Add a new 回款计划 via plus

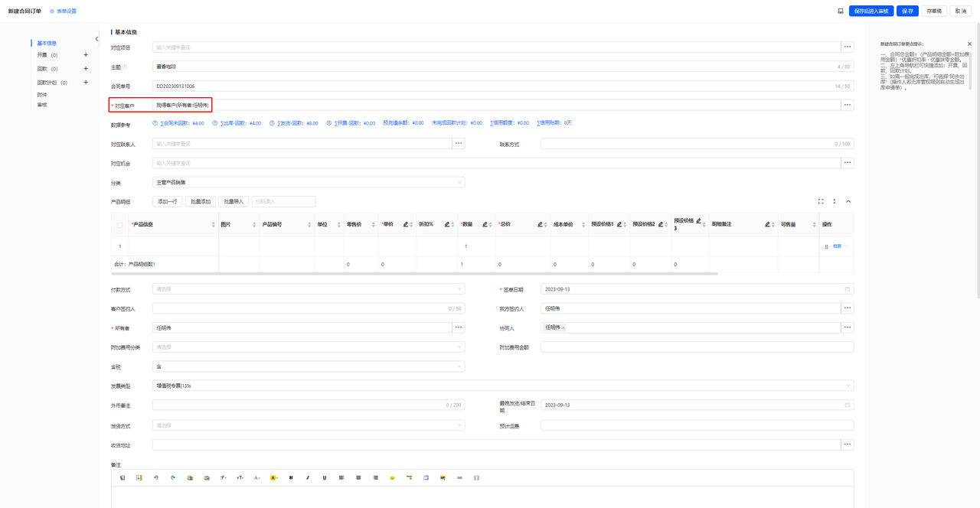pos(86,83)
